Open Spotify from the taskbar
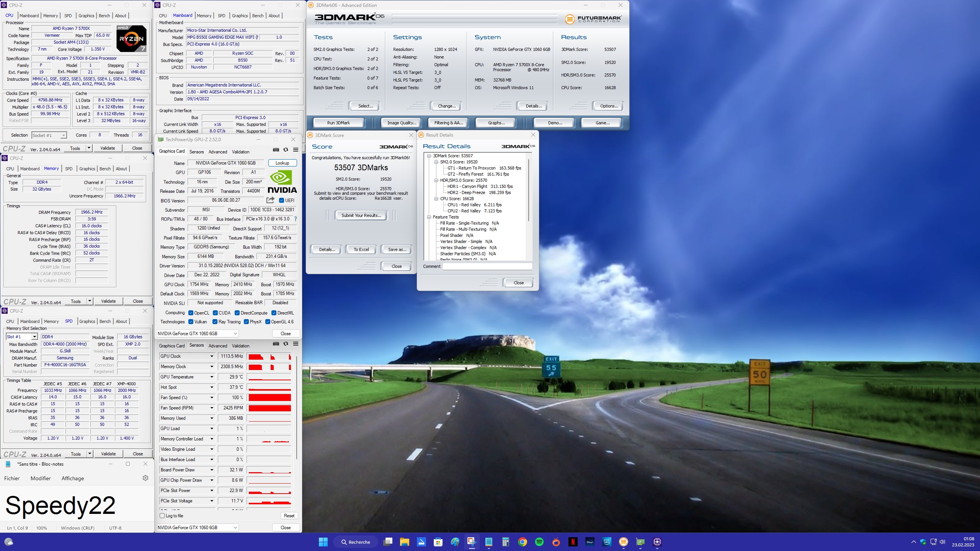The height and width of the screenshot is (551, 980). coord(539,542)
